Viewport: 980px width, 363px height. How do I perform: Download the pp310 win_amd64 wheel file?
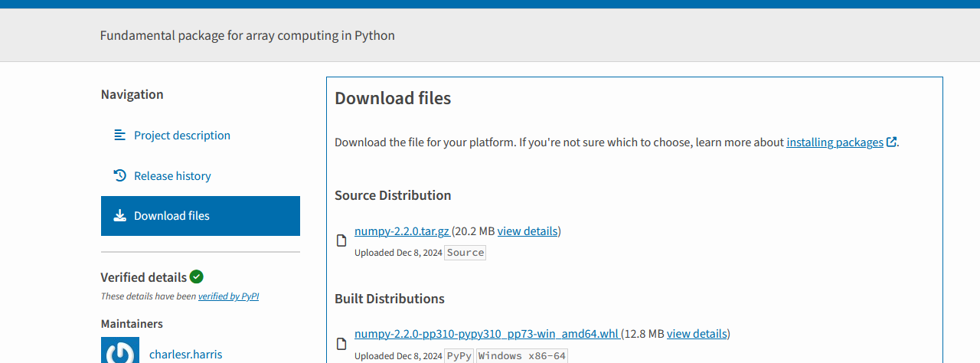(x=486, y=333)
